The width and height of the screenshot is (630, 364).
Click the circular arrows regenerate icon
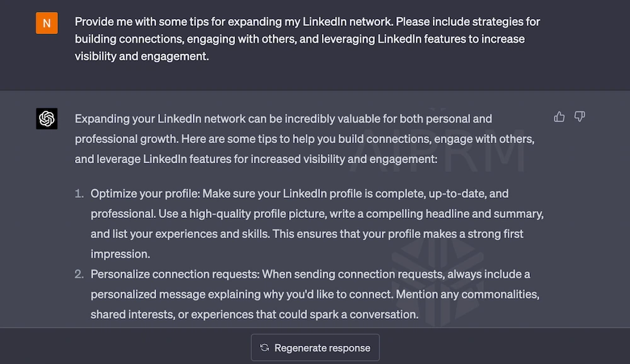pos(265,348)
